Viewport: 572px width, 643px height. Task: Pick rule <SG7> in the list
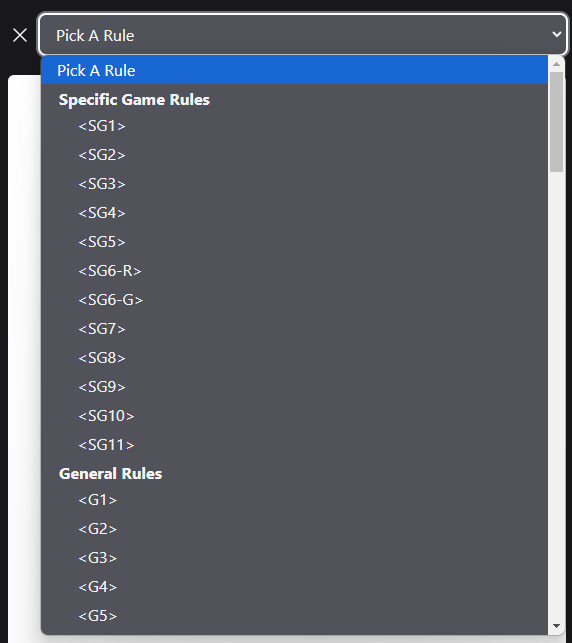click(x=294, y=329)
